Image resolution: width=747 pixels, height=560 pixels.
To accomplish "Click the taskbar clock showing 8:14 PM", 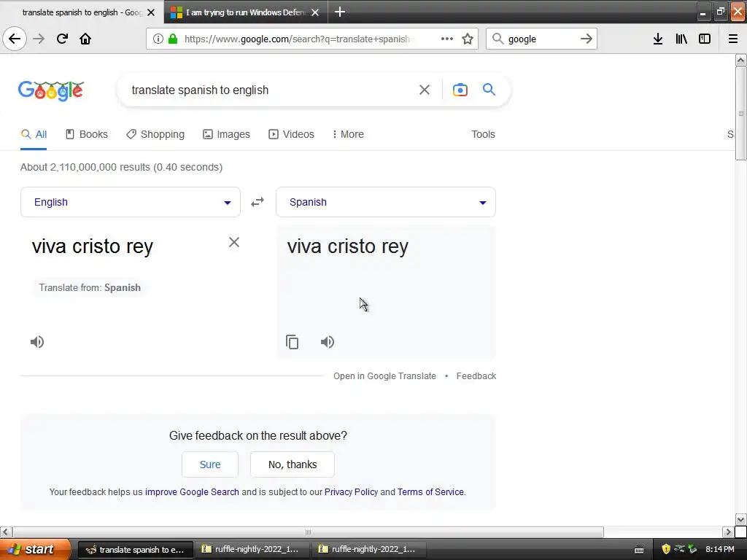I will pos(720,549).
